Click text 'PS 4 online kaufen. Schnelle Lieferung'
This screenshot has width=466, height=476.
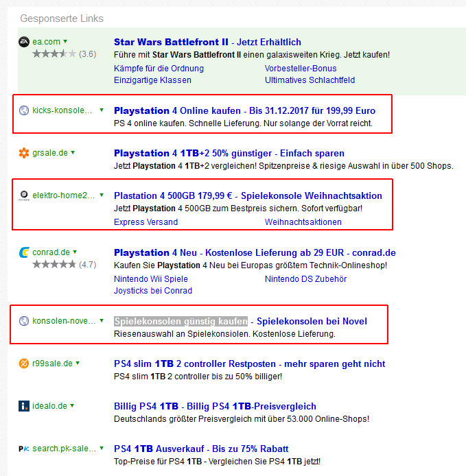click(187, 123)
